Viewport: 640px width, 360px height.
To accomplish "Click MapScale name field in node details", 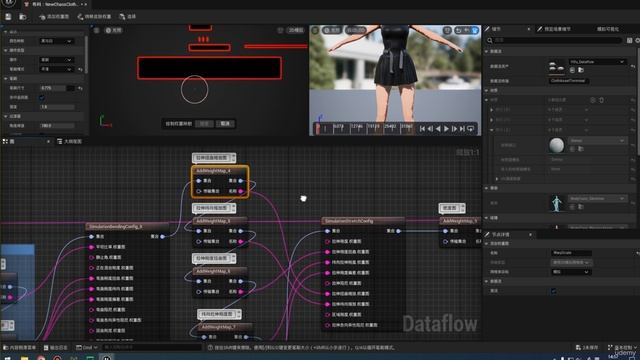I will (571, 253).
